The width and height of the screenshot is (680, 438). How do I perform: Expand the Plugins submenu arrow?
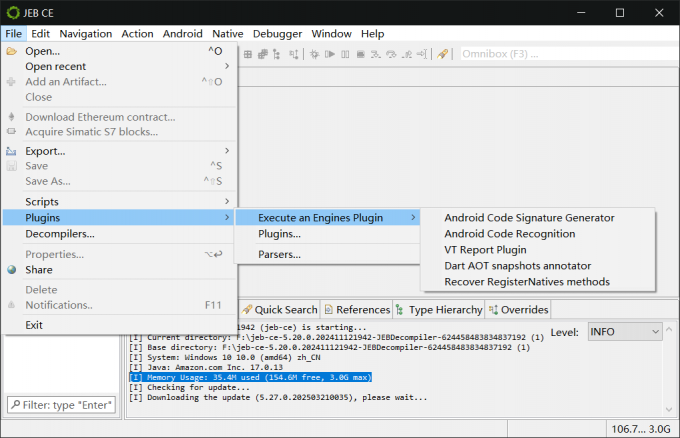click(x=227, y=217)
